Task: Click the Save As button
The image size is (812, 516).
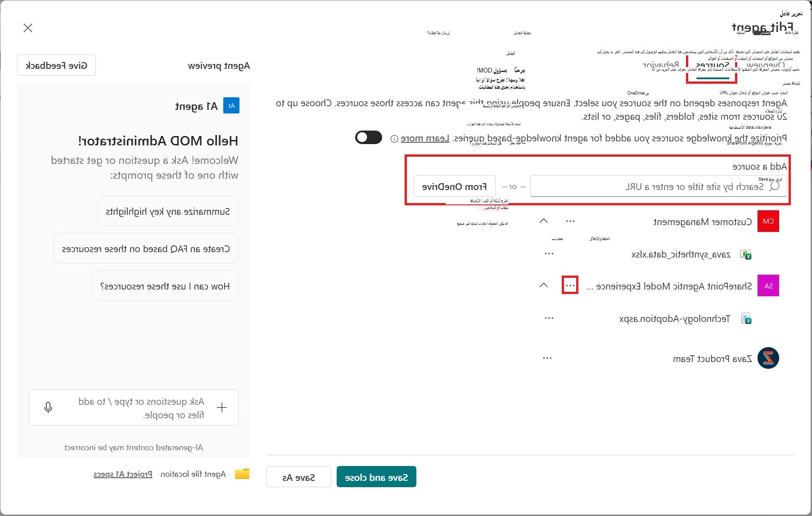Action: click(x=299, y=477)
